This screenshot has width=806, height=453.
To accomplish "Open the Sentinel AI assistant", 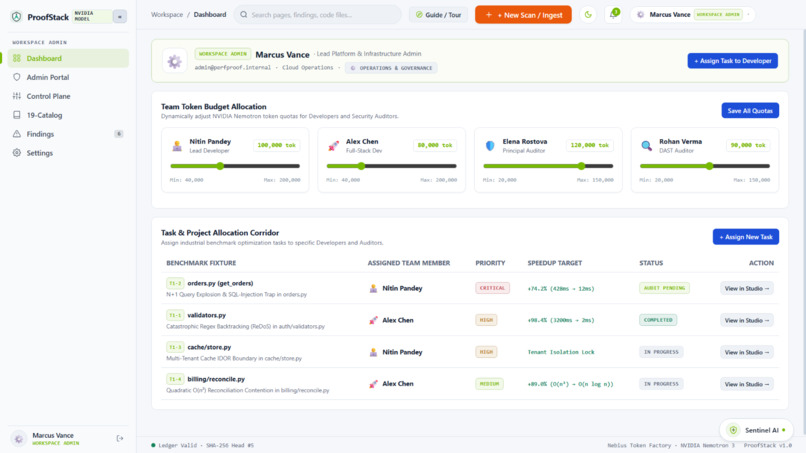I will click(756, 430).
